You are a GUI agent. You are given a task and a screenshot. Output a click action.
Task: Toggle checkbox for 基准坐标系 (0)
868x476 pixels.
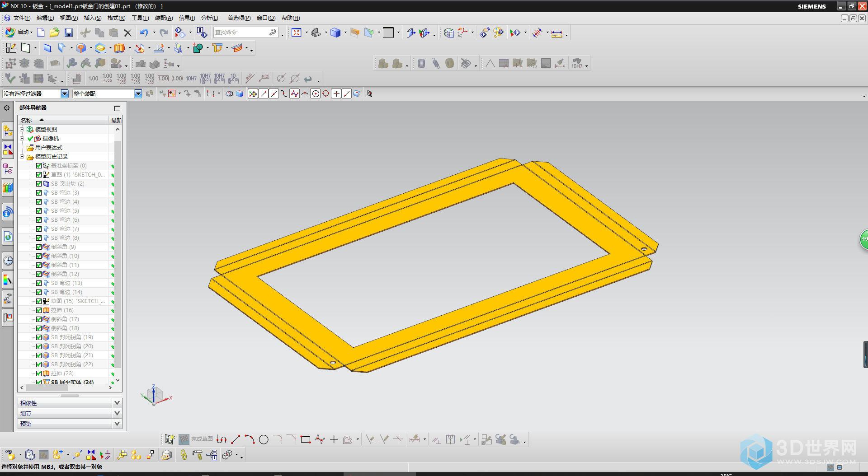point(39,166)
